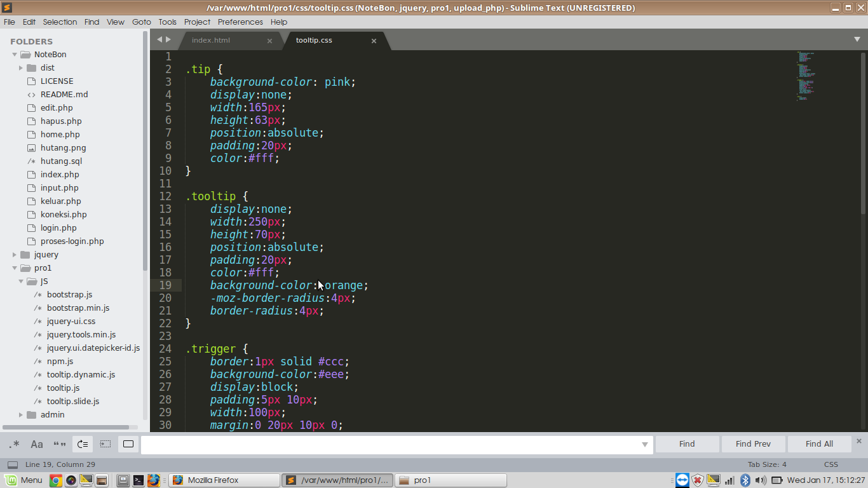Open hutang.png image file
Image resolution: width=868 pixels, height=488 pixels.
[63, 148]
